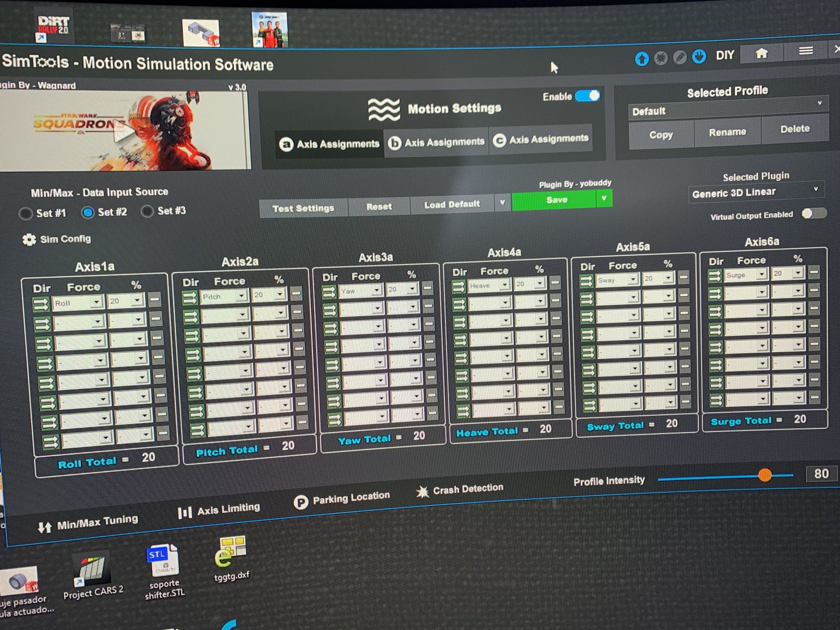Click the blue up-arrow icon in title bar

(642, 59)
